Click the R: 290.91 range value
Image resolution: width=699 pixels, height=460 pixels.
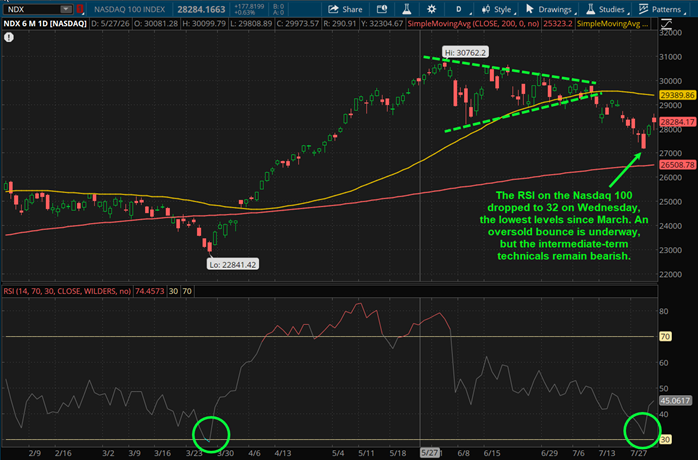(340, 24)
